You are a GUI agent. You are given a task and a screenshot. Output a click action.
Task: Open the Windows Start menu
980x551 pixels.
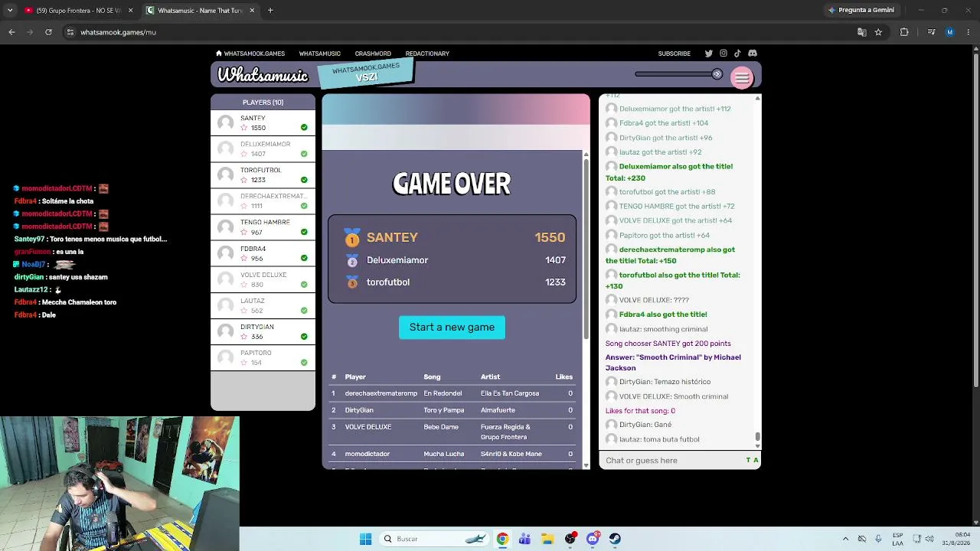365,539
